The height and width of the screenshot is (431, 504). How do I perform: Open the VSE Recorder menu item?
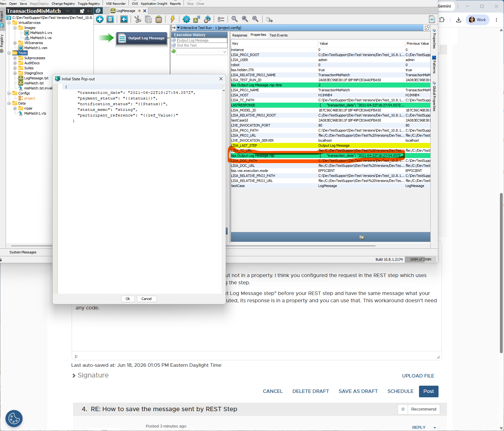[116, 4]
